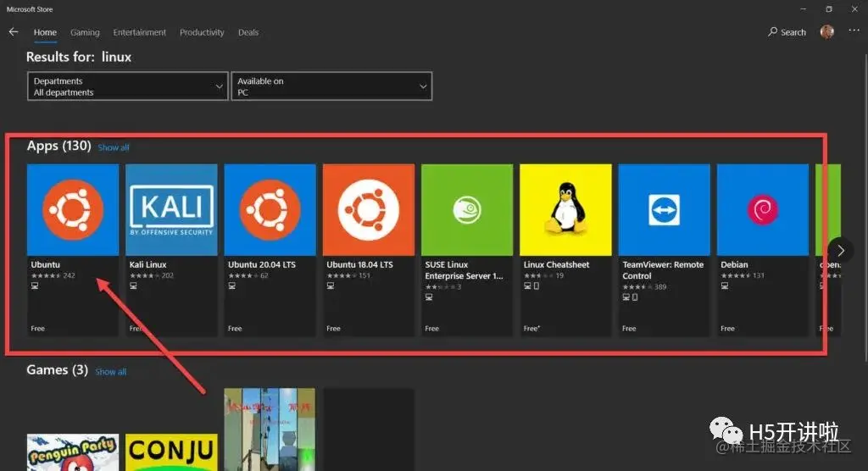This screenshot has height=471, width=868.
Task: Click the Ubuntu rating count 242
Action: tap(69, 275)
